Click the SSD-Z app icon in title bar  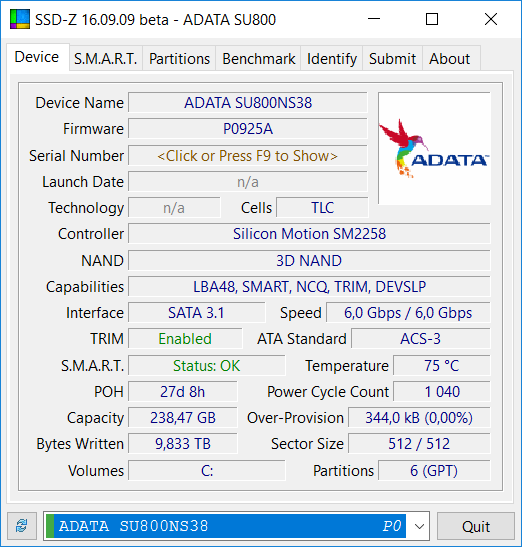(20, 19)
